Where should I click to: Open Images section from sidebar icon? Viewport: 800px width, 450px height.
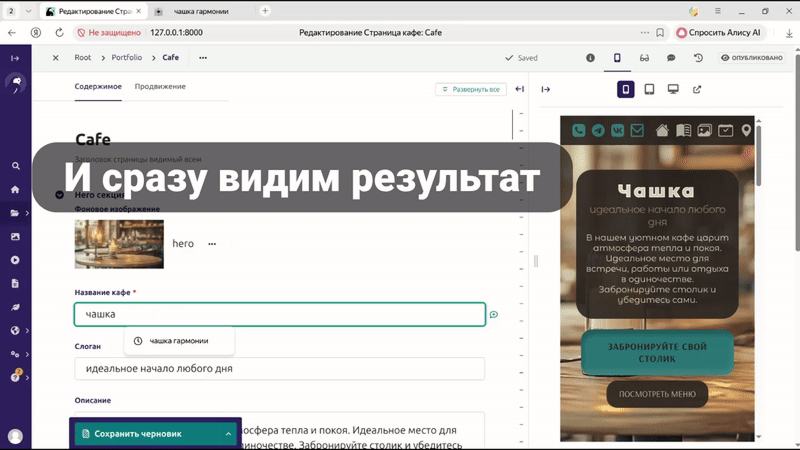tap(15, 236)
